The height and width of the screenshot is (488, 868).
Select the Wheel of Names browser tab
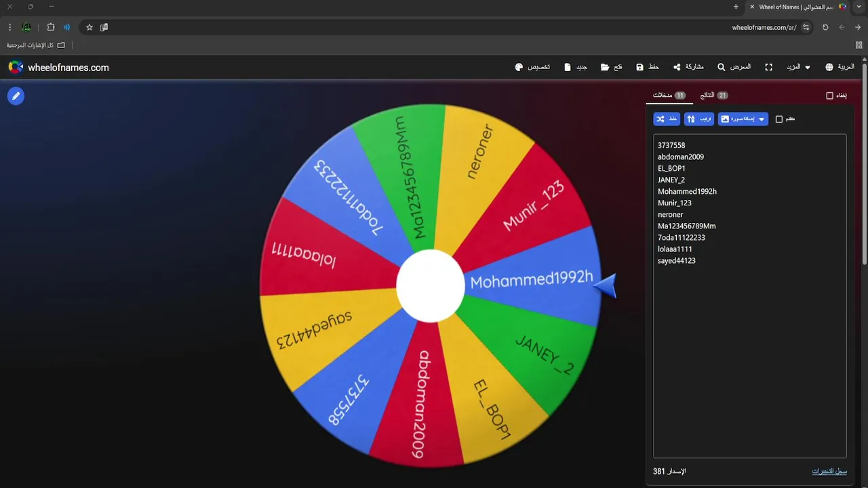pyautogui.click(x=798, y=7)
